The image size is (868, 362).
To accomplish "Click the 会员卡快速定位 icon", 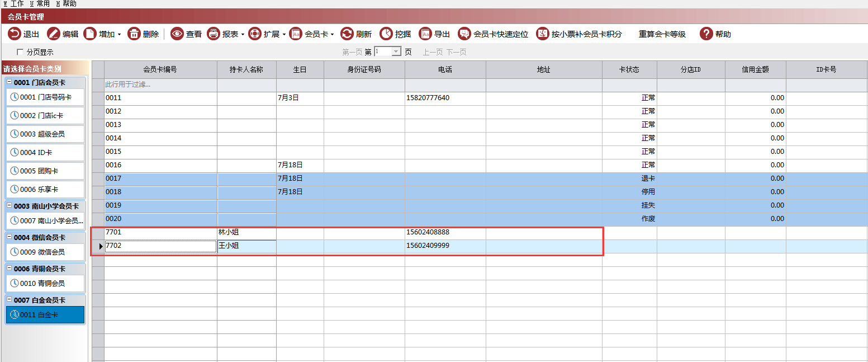I will coord(464,34).
